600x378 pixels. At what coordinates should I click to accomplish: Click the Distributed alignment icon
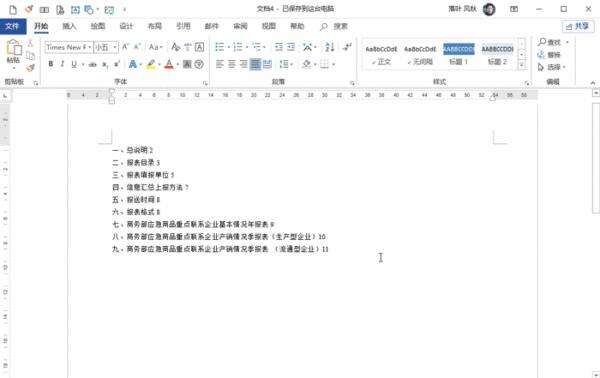[267, 64]
